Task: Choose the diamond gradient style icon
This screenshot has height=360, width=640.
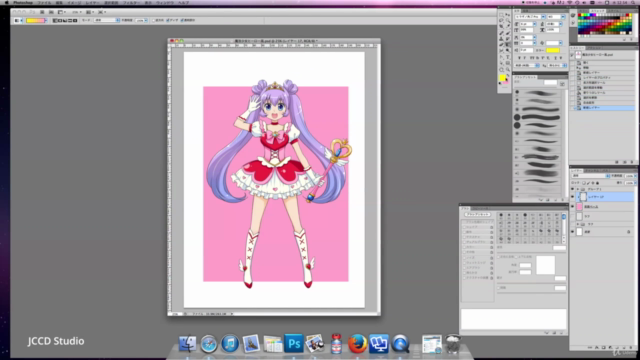Action: point(75,20)
